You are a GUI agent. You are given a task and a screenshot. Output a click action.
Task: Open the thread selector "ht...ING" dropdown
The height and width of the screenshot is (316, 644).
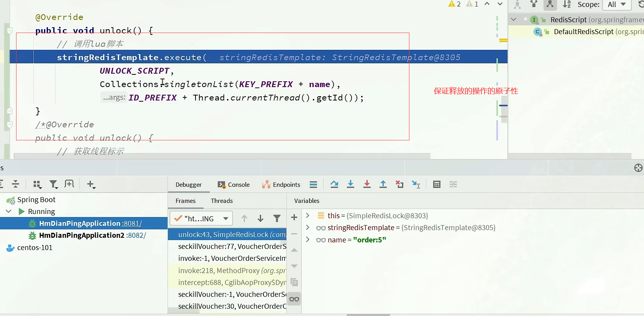(201, 219)
